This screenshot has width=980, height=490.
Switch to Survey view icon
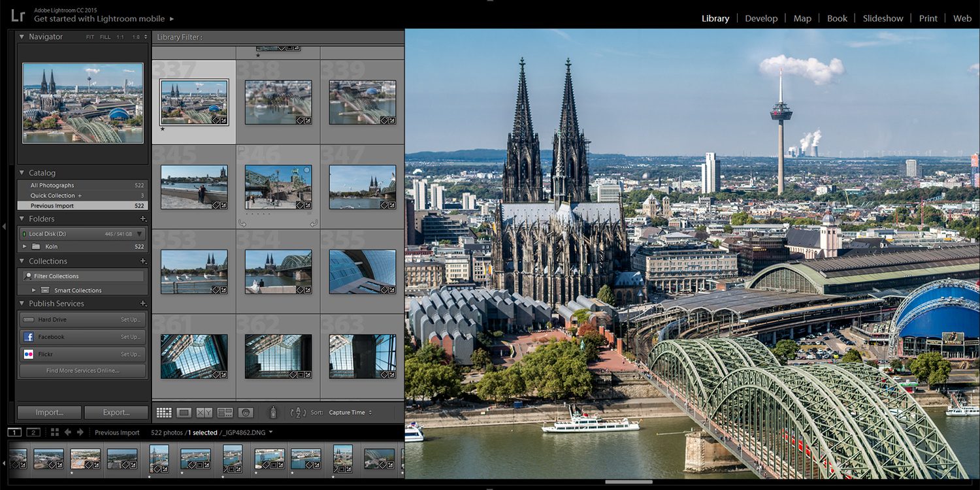[x=225, y=412]
